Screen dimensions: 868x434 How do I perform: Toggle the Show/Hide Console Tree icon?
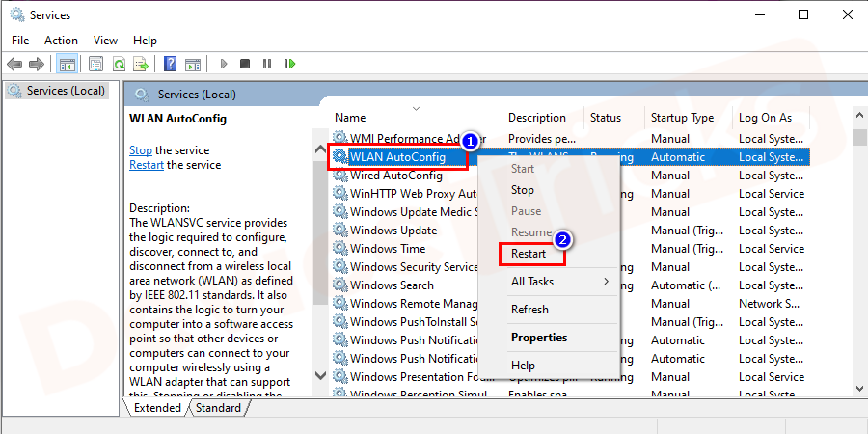68,65
